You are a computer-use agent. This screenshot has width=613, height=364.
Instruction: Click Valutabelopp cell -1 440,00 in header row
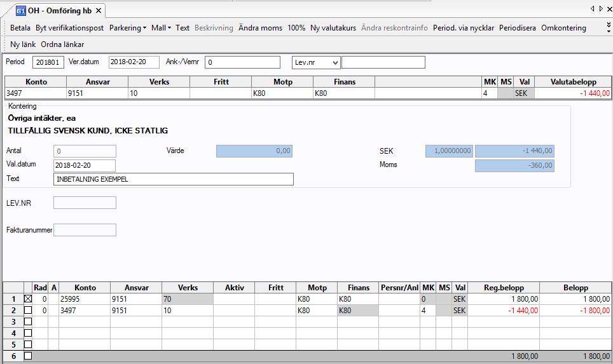point(573,93)
